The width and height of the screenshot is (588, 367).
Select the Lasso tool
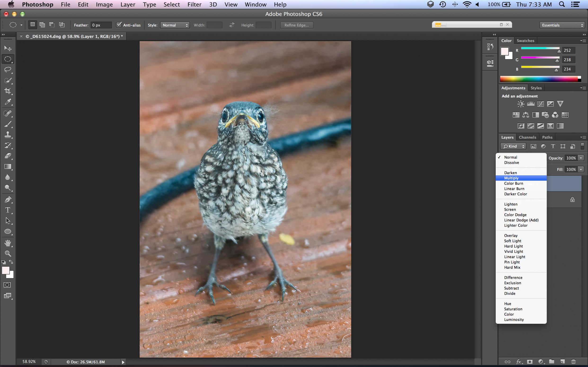8,70
